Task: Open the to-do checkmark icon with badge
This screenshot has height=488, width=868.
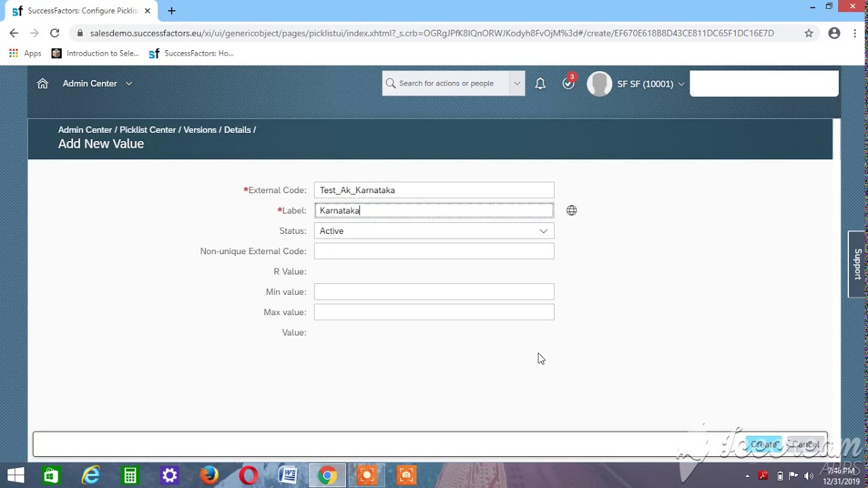Action: 568,83
